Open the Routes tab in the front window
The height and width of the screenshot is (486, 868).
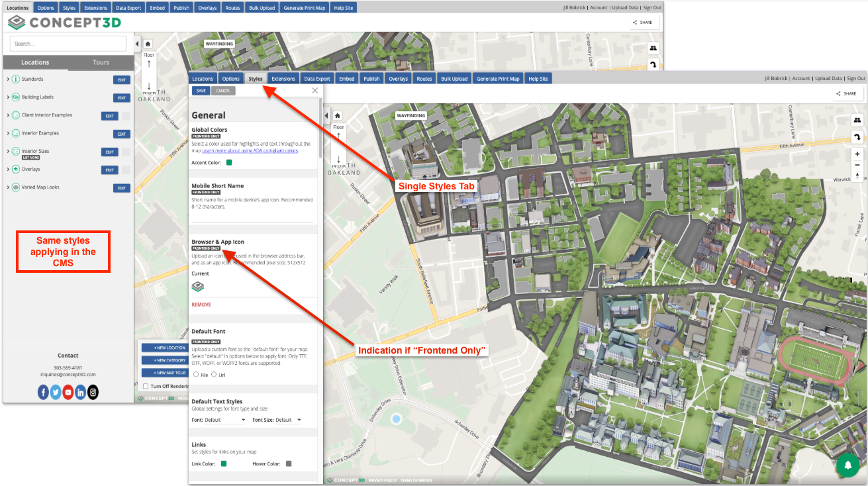424,79
